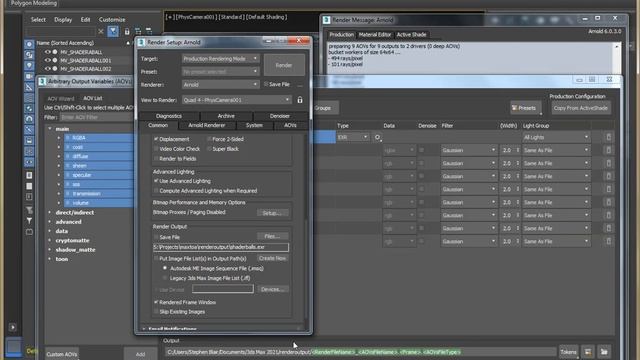Screen dimensions: 640x360
Task: Expand the shadow_matte AOV group
Action: 50,250
